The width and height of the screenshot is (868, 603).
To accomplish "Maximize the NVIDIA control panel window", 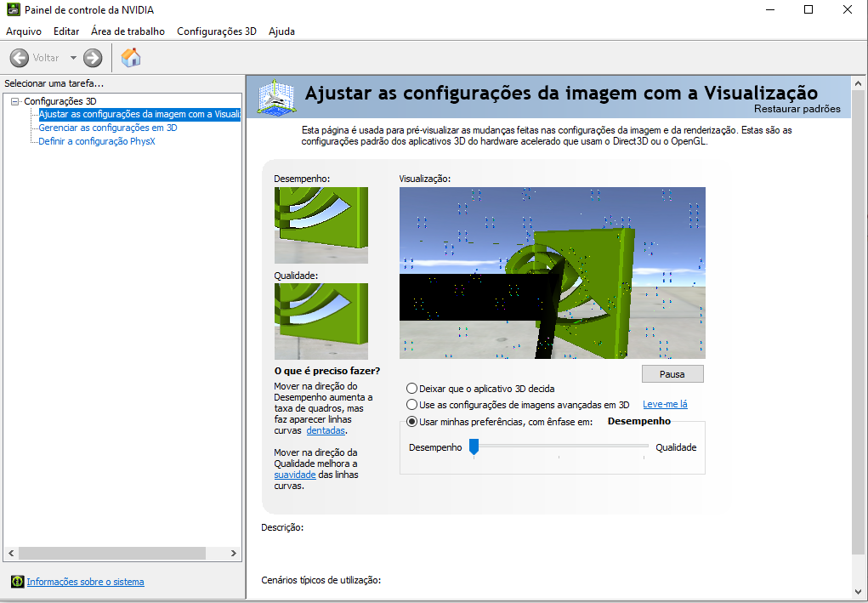I will click(808, 9).
